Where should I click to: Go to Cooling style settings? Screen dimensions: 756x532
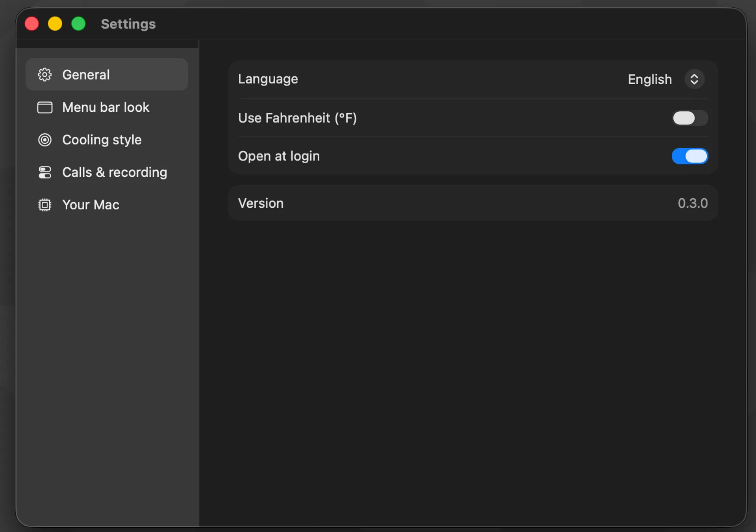coord(107,140)
